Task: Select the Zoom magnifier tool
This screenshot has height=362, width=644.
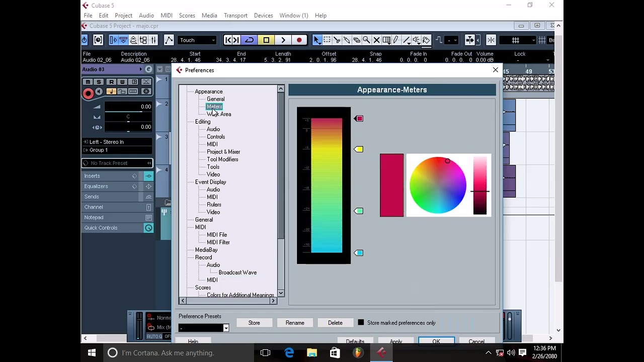Action: click(366, 40)
